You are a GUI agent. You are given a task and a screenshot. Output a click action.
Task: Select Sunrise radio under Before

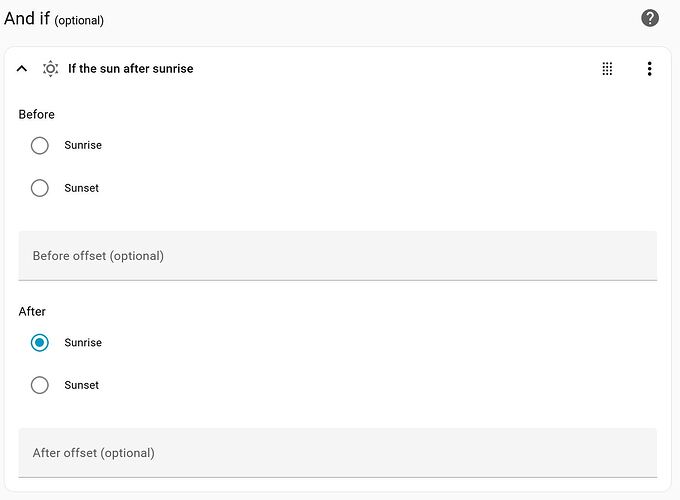point(39,146)
